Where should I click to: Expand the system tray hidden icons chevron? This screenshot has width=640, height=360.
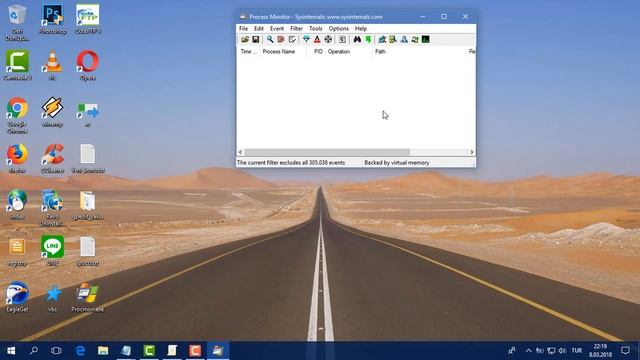click(x=529, y=351)
